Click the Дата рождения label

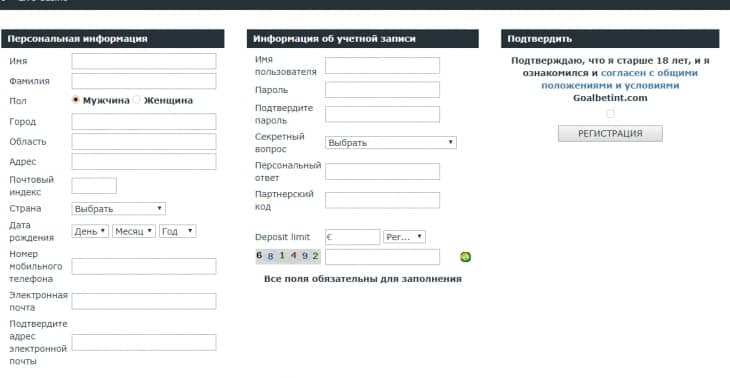(32, 231)
